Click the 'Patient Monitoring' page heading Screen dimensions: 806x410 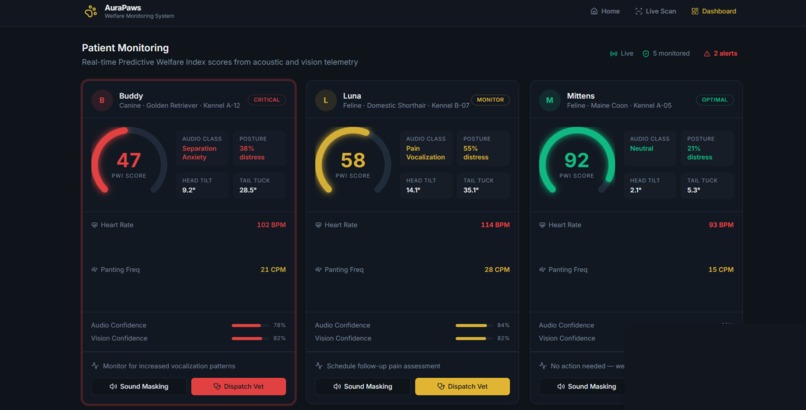[125, 48]
